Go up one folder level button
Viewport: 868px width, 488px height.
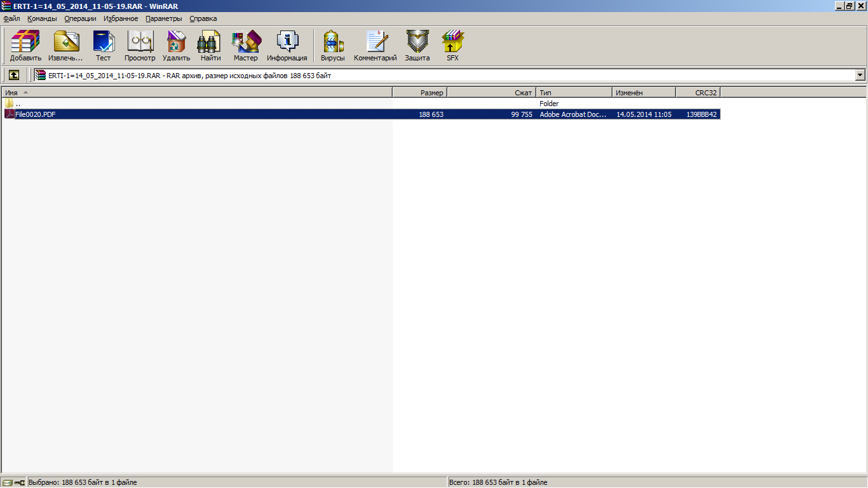click(13, 75)
